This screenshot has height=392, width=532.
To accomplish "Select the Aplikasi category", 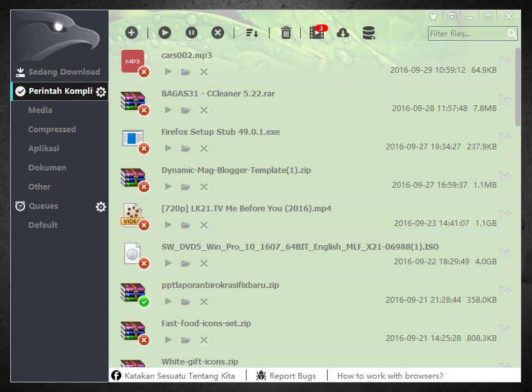I will tap(43, 149).
